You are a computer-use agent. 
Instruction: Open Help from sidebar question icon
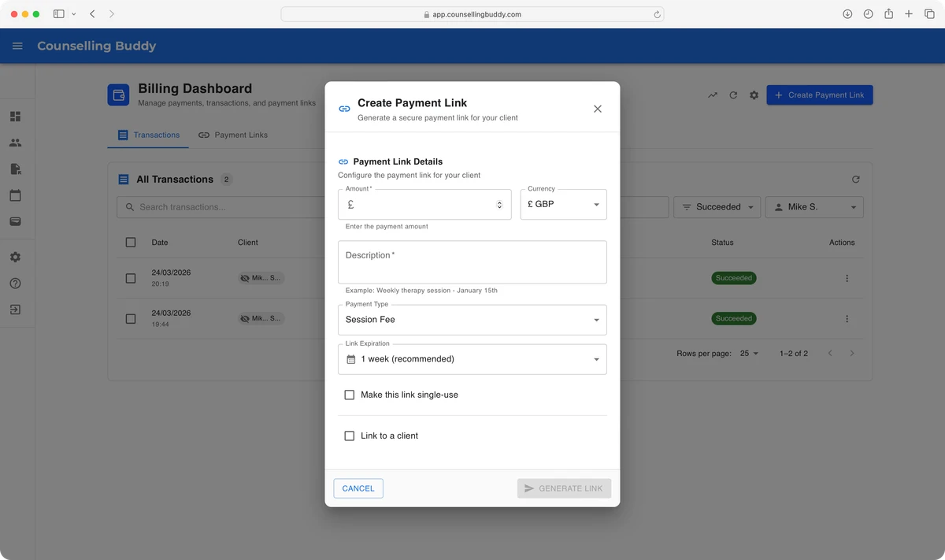[x=15, y=284]
